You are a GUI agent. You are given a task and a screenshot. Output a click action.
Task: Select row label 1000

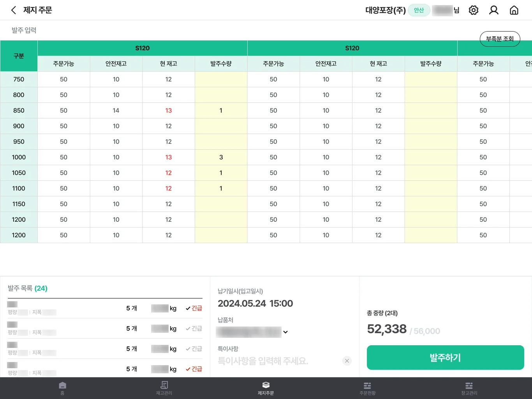click(x=19, y=157)
